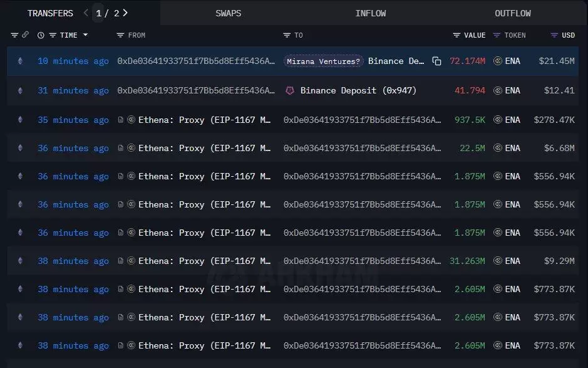Click Ethena: Proxy sender in 31.263M row
This screenshot has width=588, height=368.
(204, 261)
